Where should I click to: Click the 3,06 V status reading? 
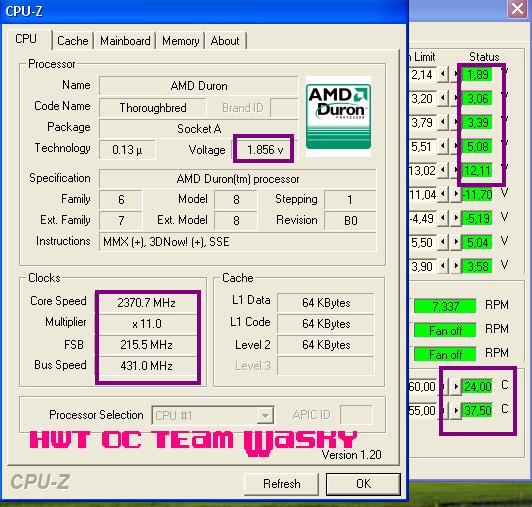pyautogui.click(x=478, y=98)
